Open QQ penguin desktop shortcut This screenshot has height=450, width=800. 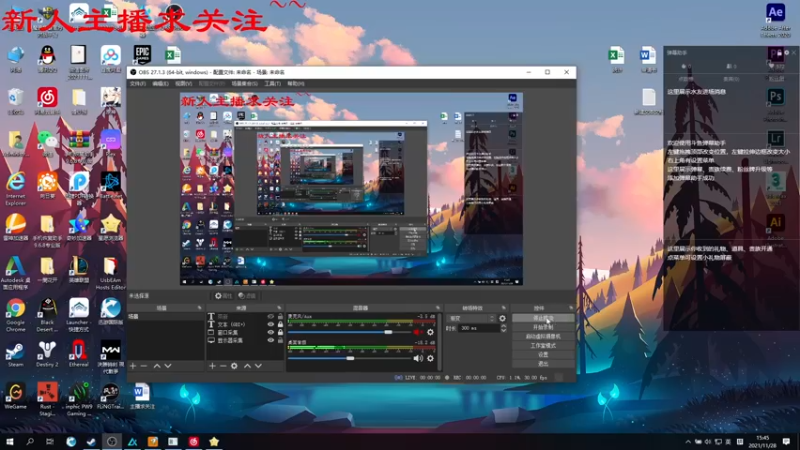coord(47,59)
